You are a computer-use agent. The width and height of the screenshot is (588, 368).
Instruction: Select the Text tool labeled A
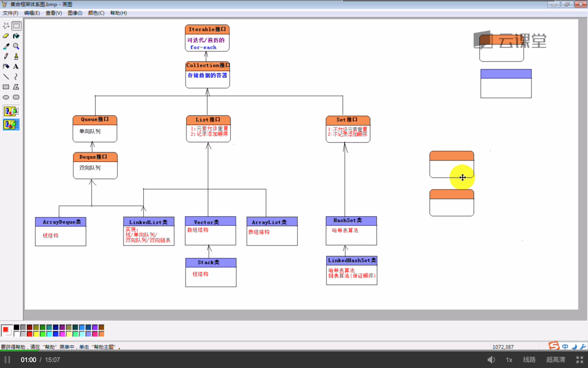point(16,66)
